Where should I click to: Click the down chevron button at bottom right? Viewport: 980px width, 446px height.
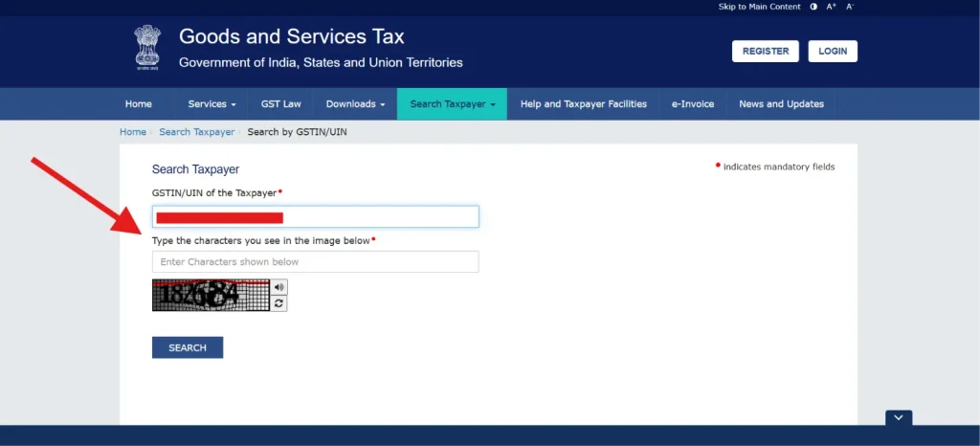(x=898, y=418)
